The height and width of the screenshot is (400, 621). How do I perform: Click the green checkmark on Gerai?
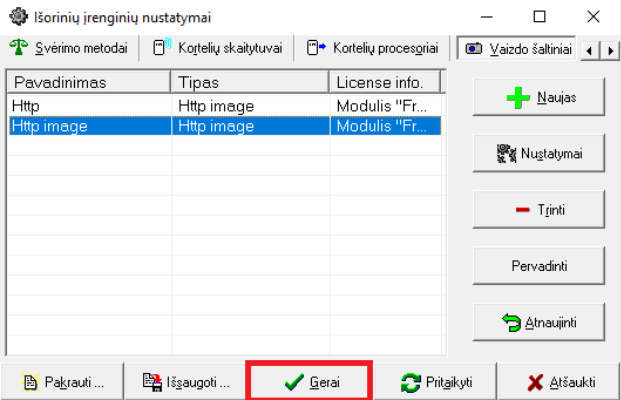293,382
